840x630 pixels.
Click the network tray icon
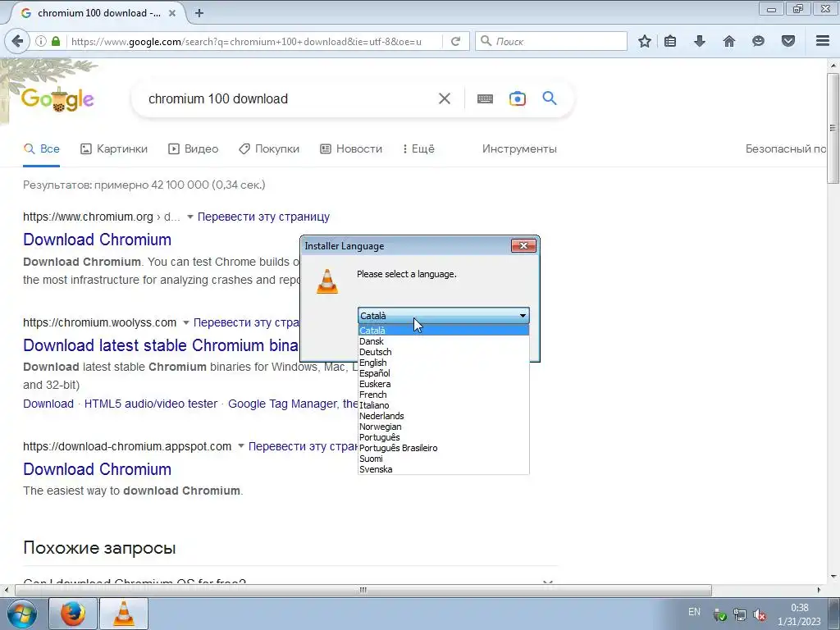(740, 614)
